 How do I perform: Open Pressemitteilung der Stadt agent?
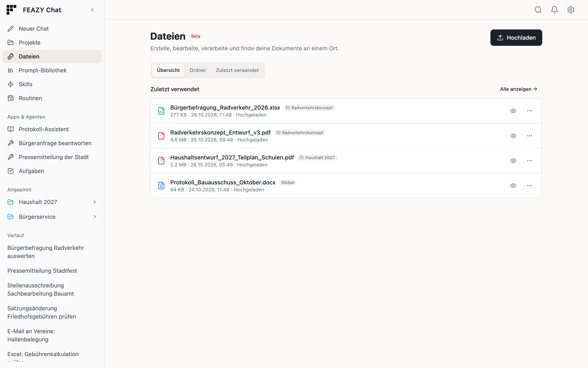(x=52, y=157)
